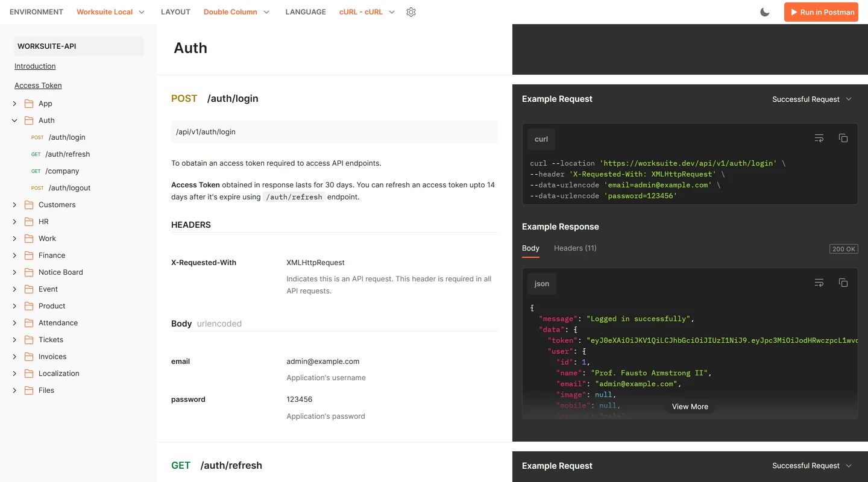Expand the Files folder chevron
Image resolution: width=868 pixels, height=482 pixels.
14,390
